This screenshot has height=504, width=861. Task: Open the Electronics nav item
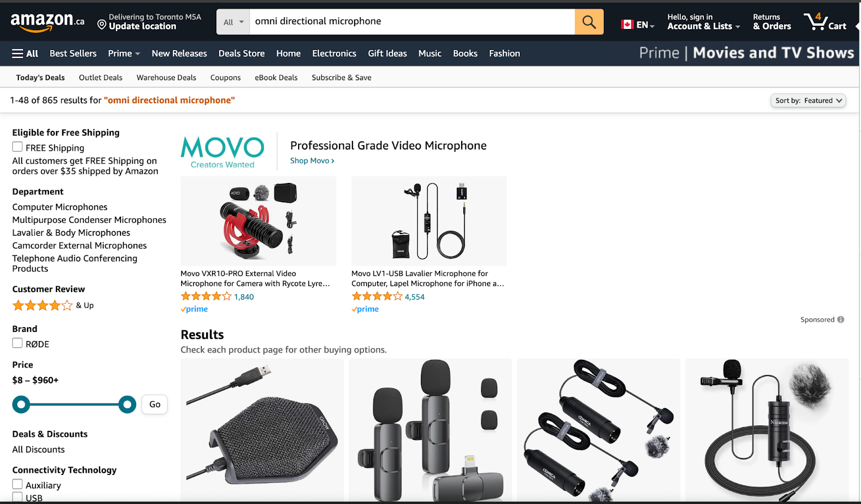334,53
